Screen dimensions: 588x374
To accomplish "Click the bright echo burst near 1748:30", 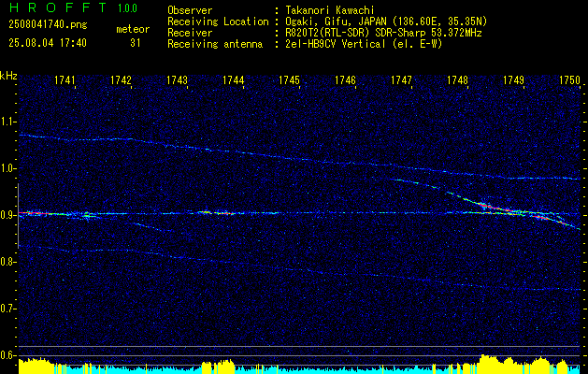I will pyautogui.click(x=487, y=205).
